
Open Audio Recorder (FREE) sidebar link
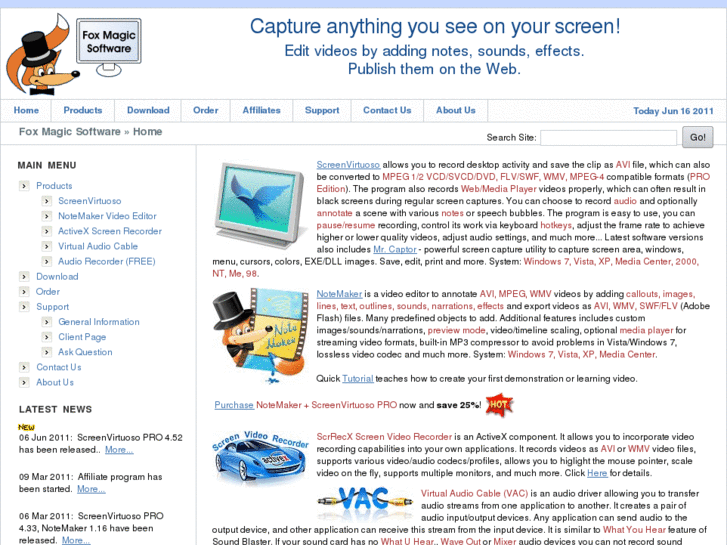point(107,261)
